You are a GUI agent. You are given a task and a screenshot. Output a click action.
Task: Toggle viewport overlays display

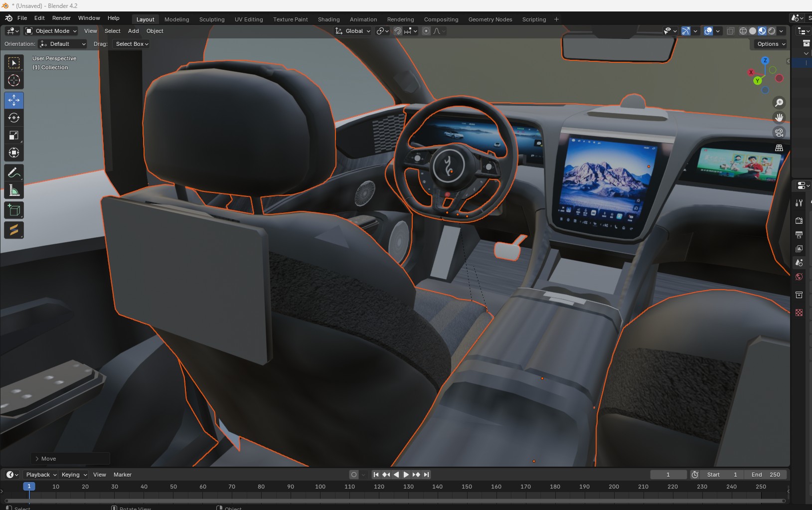(708, 31)
